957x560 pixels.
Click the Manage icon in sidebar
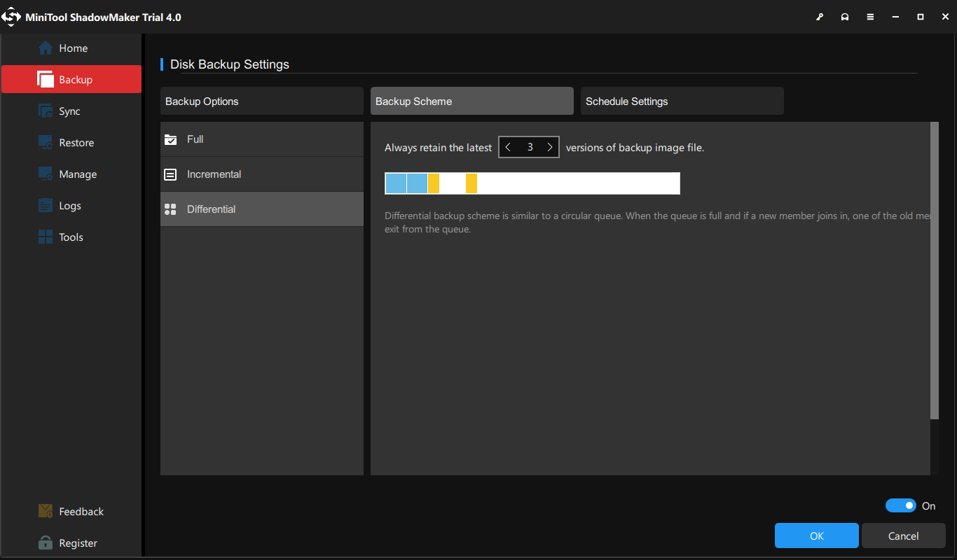46,174
